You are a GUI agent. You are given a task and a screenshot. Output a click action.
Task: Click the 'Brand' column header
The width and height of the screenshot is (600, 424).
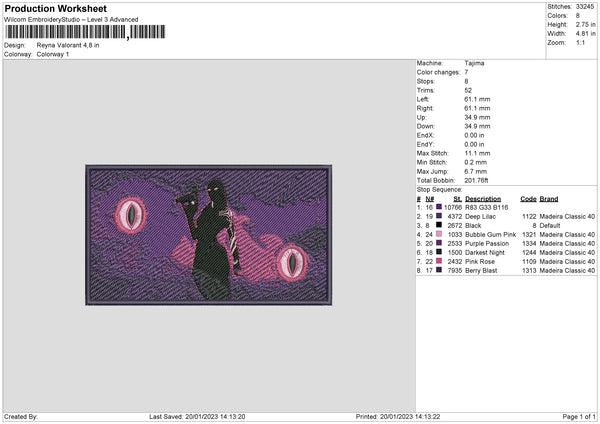[549, 199]
